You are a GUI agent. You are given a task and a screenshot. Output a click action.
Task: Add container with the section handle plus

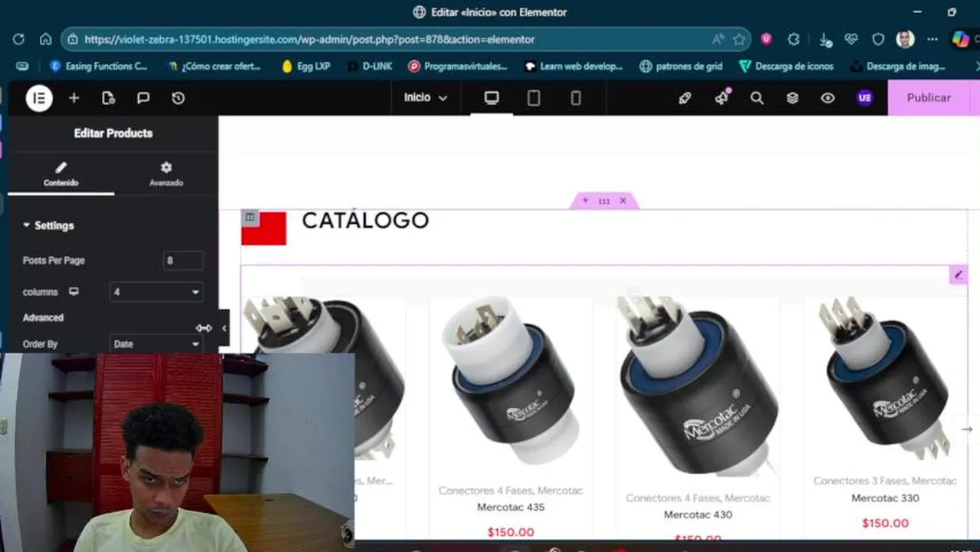(x=585, y=201)
